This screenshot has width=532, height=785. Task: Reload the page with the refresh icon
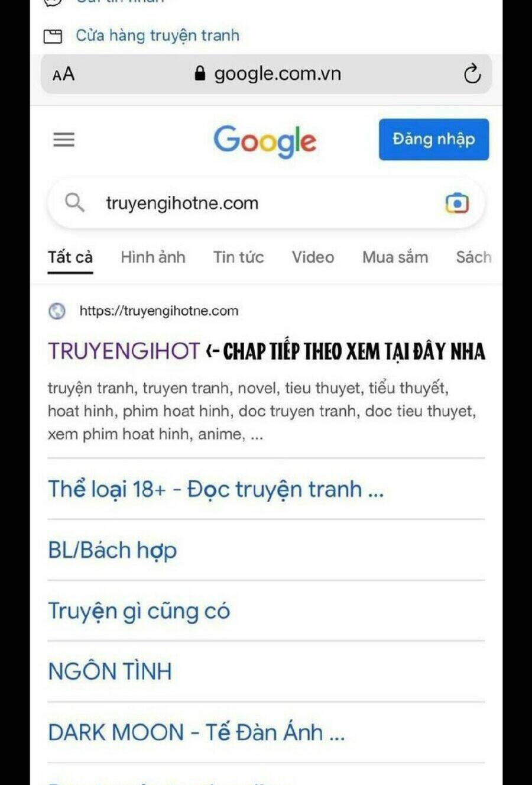coord(472,74)
